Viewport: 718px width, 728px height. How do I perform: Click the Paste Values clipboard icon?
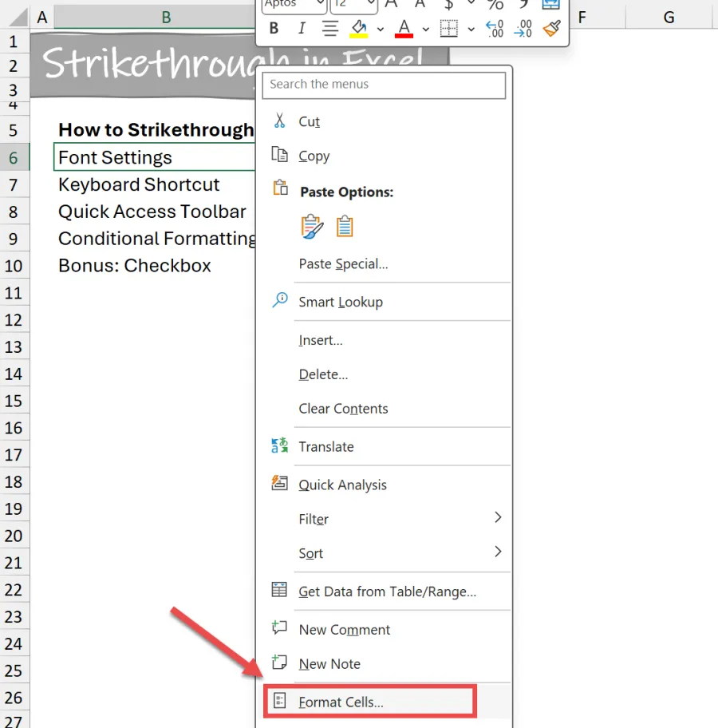[345, 227]
